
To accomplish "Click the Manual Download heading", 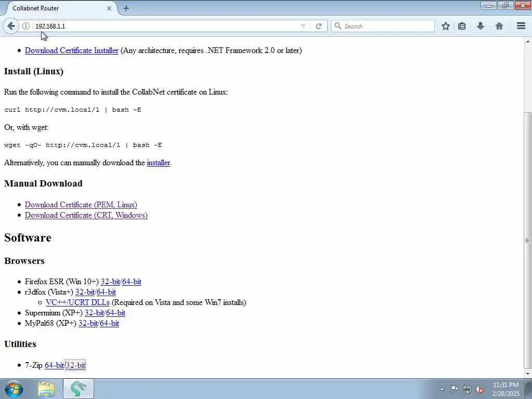I will tap(43, 183).
